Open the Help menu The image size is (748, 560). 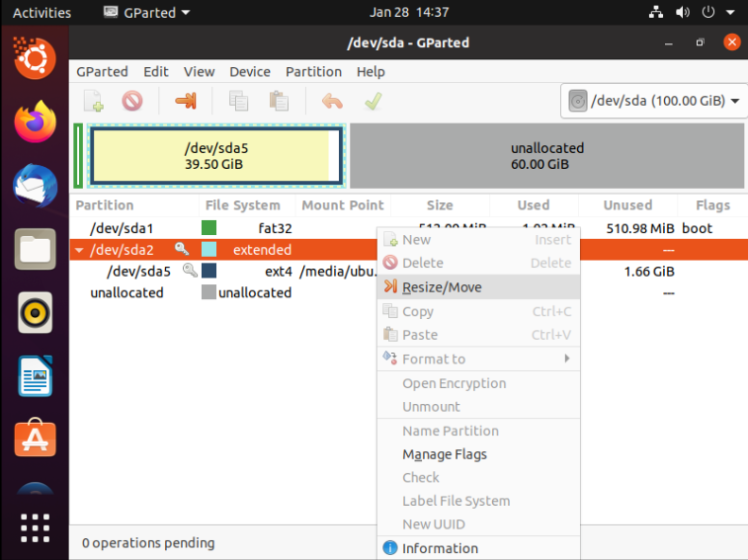371,71
